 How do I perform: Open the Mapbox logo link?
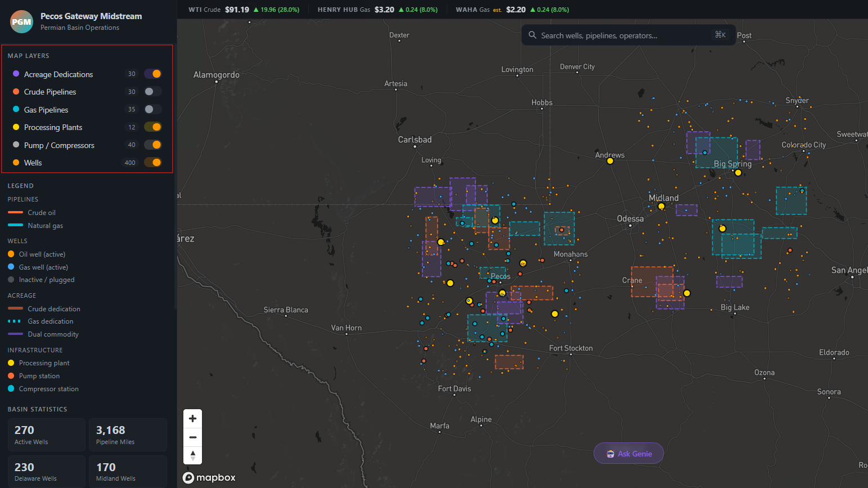tap(209, 478)
